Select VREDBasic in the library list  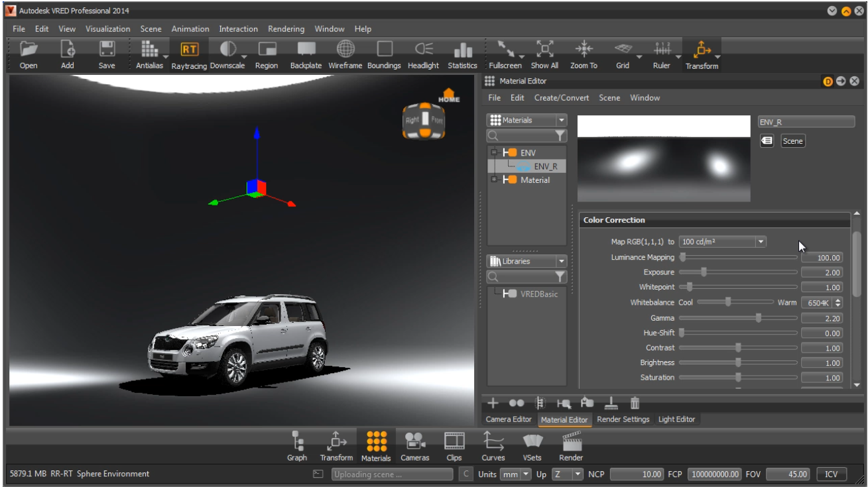tap(539, 294)
